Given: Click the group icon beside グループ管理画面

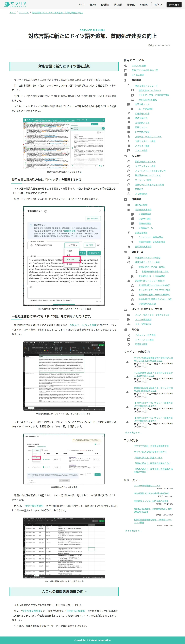Looking at the screenshot, I should (129, 324).
